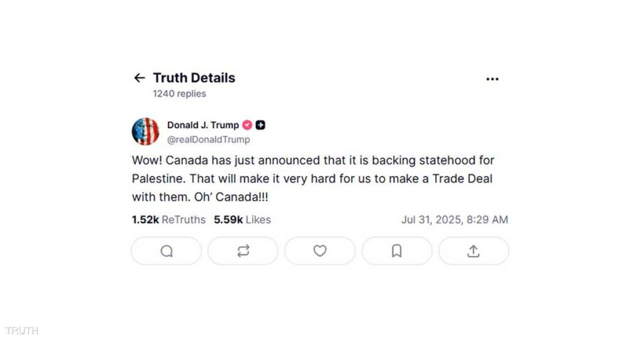The image size is (644, 338).
Task: View the 5.59k Likes list
Action: (242, 220)
